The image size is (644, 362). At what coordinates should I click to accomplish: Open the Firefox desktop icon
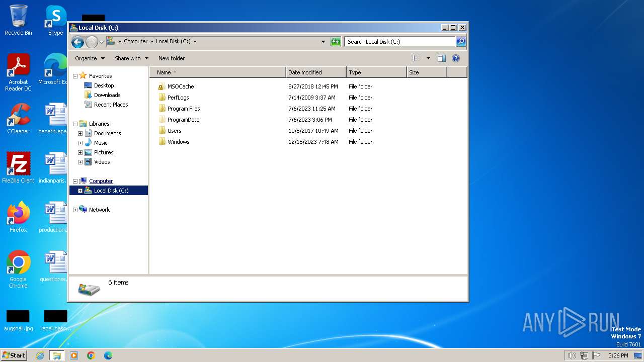point(18,217)
